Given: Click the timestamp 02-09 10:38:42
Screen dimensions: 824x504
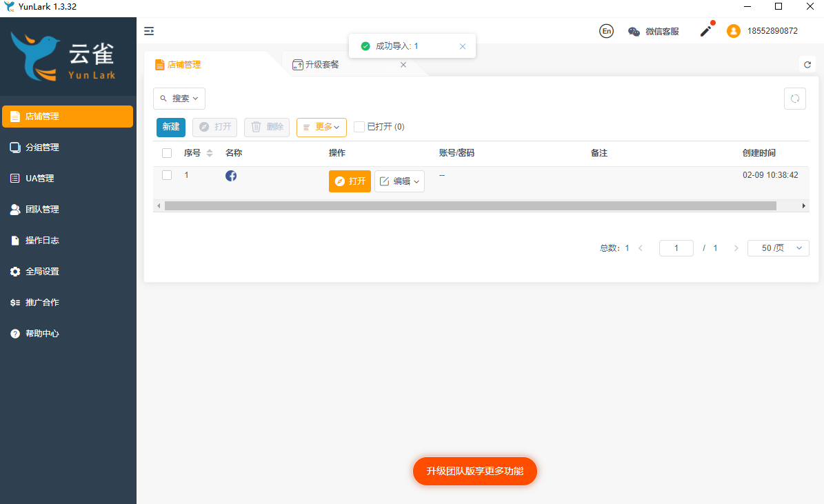Looking at the screenshot, I should 770,175.
